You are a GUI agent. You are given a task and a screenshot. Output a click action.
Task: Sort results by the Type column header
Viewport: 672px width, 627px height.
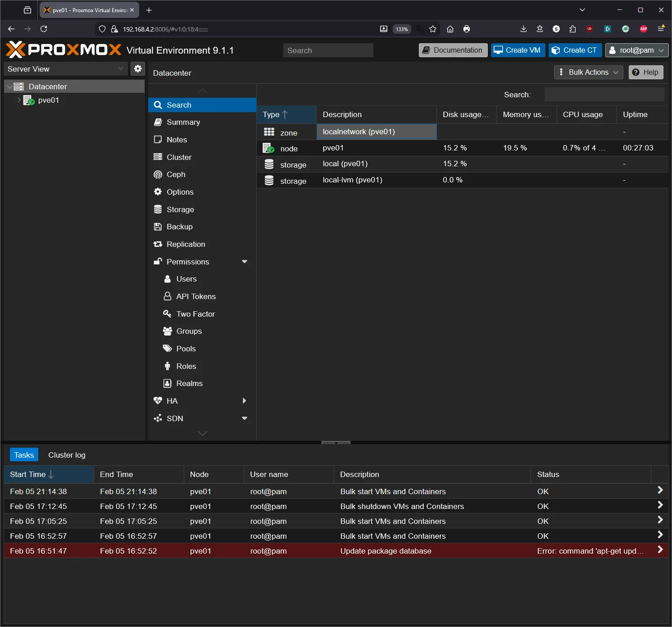[x=274, y=114]
